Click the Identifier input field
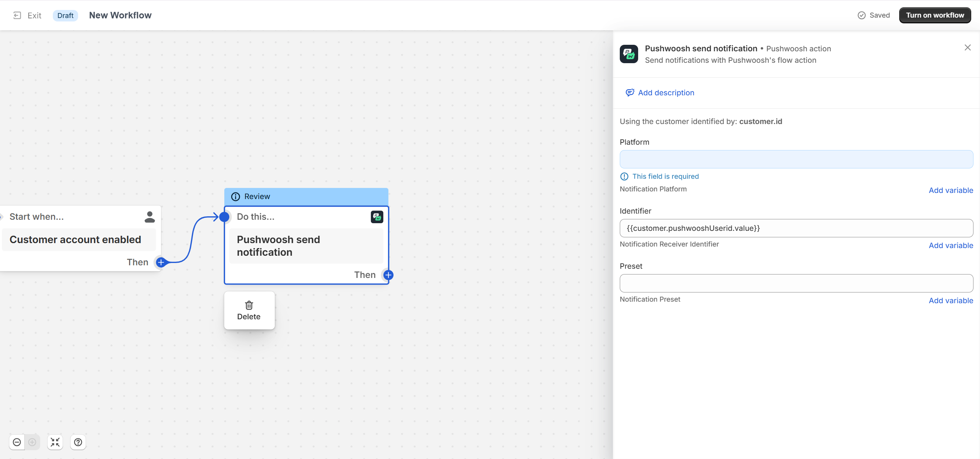 [x=796, y=228]
